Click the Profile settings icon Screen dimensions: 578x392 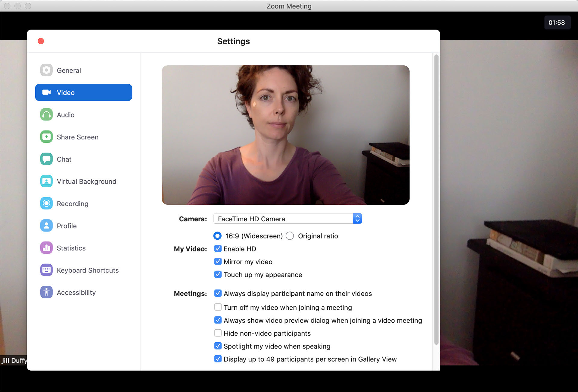[46, 226]
